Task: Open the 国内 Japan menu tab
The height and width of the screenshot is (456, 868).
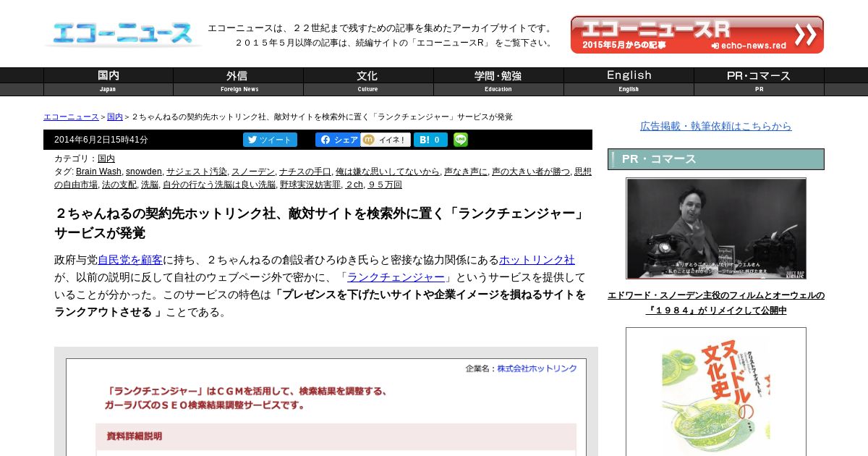Action: (109, 82)
